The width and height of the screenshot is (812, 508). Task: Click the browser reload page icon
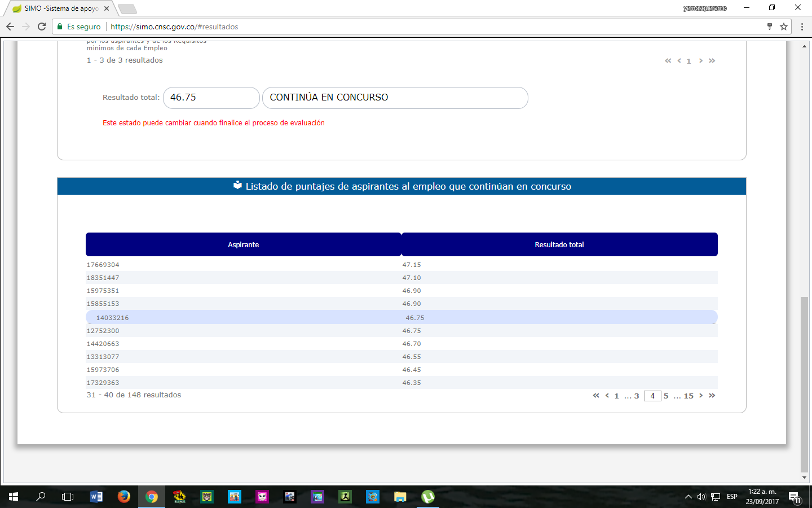pos(42,27)
